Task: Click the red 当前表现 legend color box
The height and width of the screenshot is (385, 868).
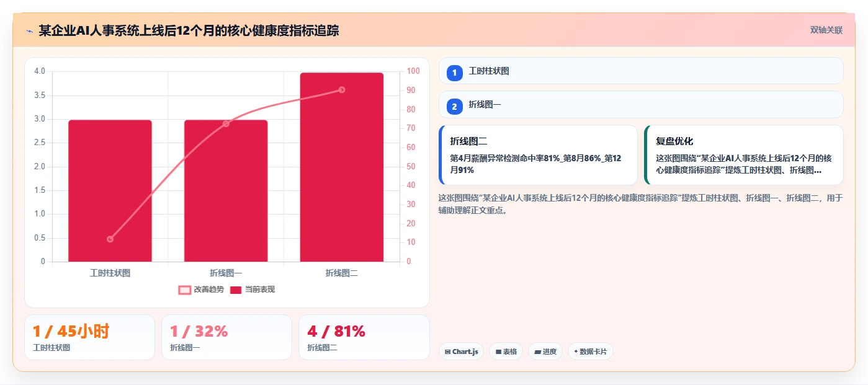Action: pos(236,290)
